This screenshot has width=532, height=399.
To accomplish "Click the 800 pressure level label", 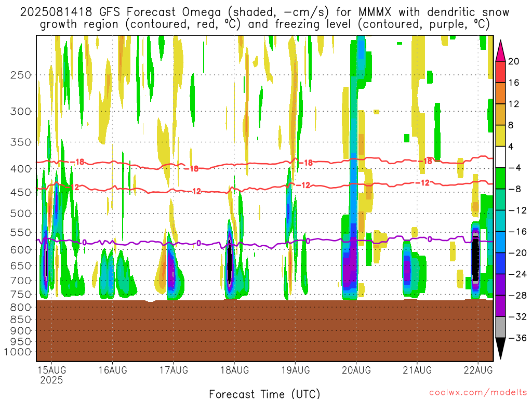I will (x=21, y=308).
